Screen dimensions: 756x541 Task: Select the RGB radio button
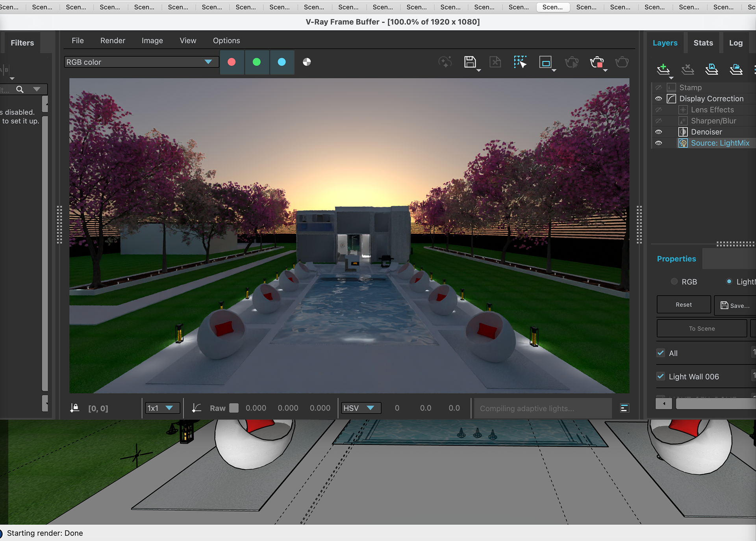(674, 281)
